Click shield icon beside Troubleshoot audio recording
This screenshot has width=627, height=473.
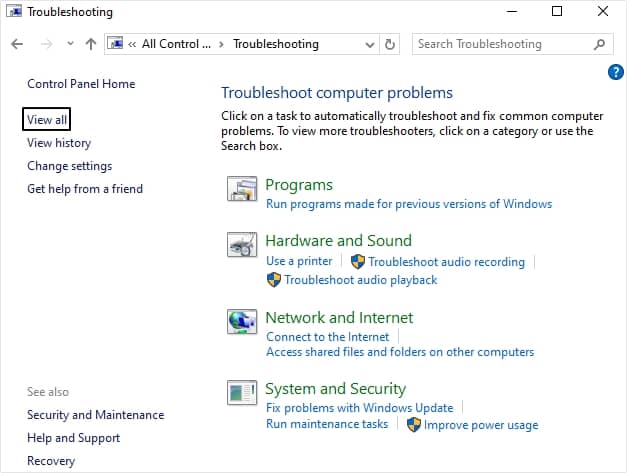(x=357, y=262)
